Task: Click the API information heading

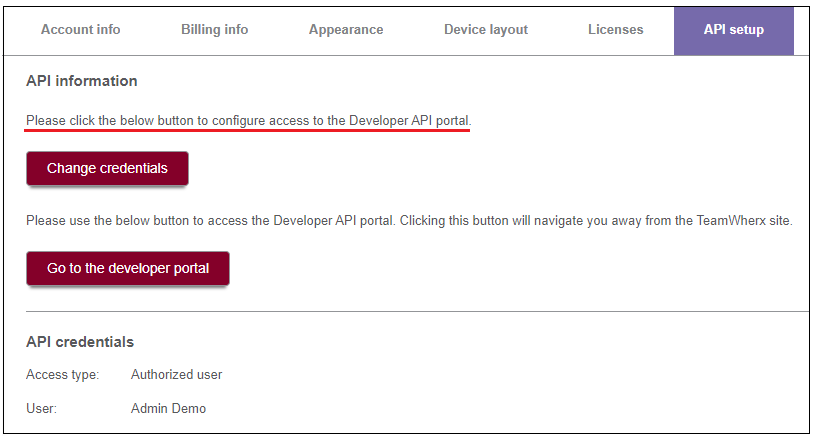Action: 82,81
